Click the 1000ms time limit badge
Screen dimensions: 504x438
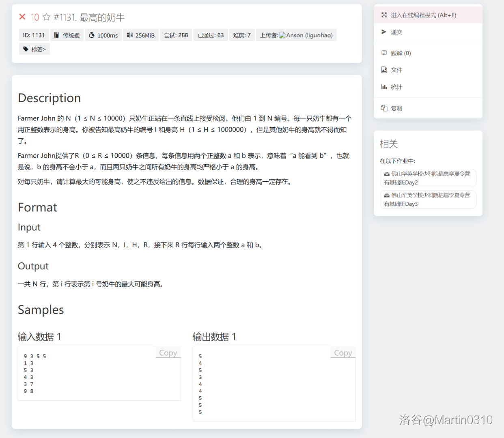point(103,35)
